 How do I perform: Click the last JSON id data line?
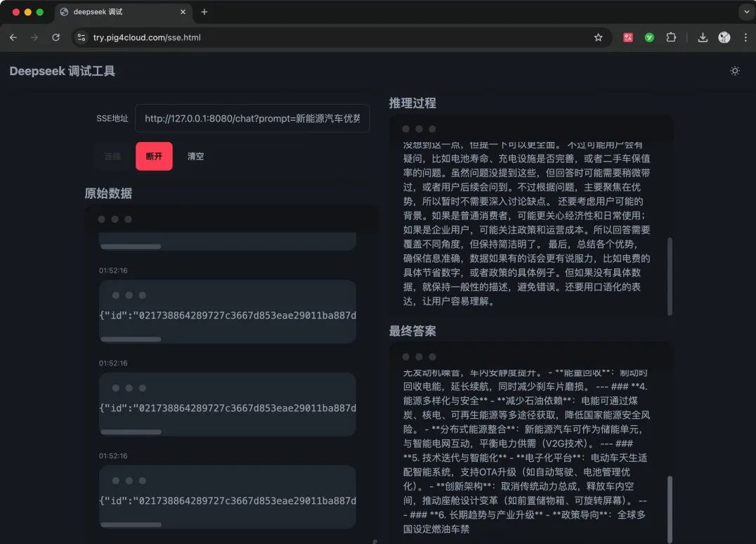point(228,500)
